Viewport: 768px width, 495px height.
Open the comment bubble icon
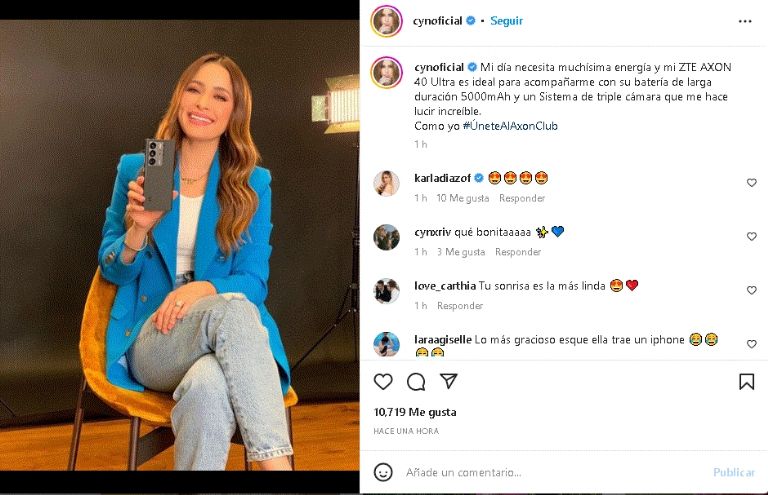point(416,381)
